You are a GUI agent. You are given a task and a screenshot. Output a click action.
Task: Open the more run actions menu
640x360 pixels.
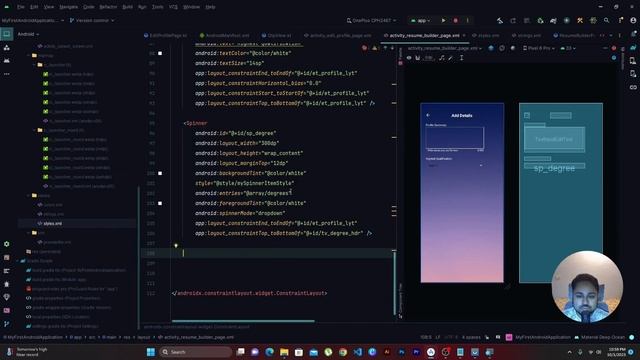[468, 20]
